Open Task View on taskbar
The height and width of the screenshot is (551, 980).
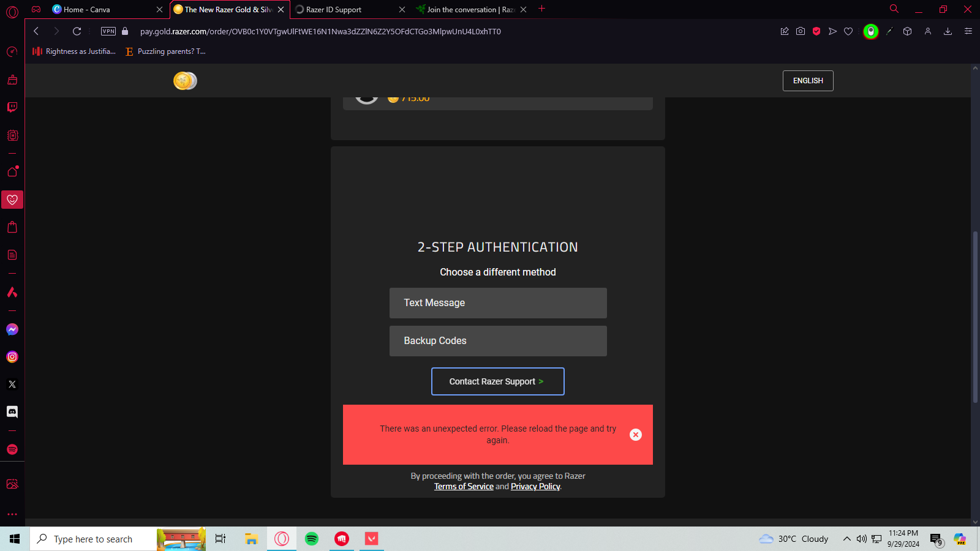221,539
